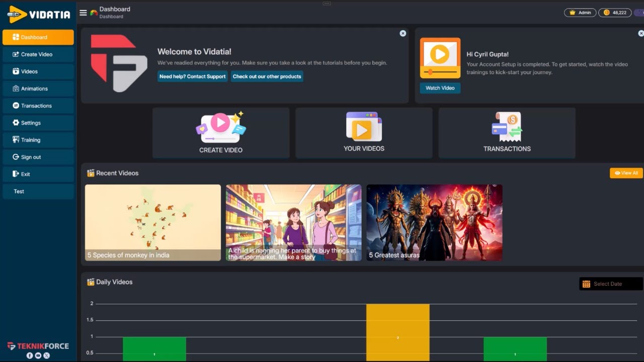Select Sign out in sidebar
The width and height of the screenshot is (644, 362).
38,157
